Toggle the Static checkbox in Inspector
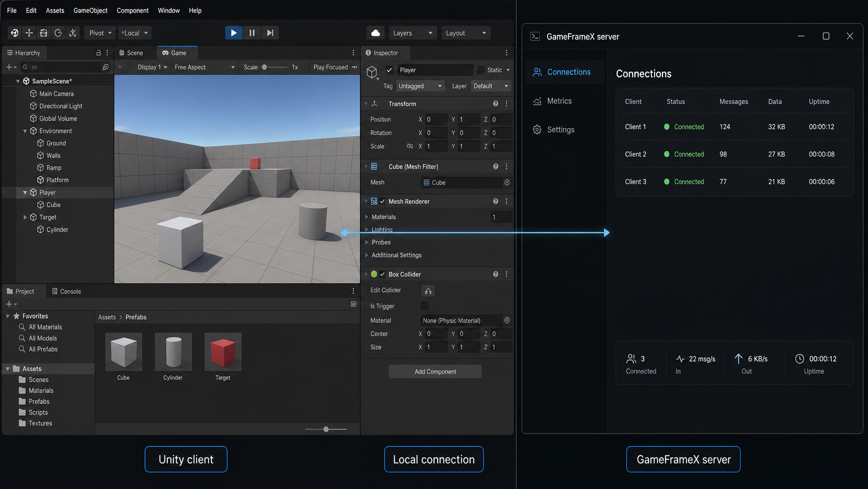Screen dimensions: 868x489 [481, 70]
